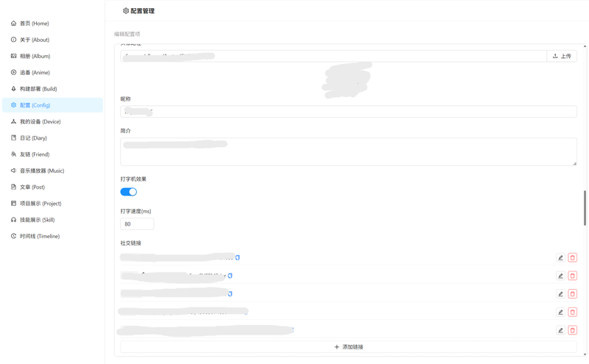Toggle the 打字机效果 typewriter switch off
Image resolution: width=589 pixels, height=364 pixels.
(x=128, y=192)
